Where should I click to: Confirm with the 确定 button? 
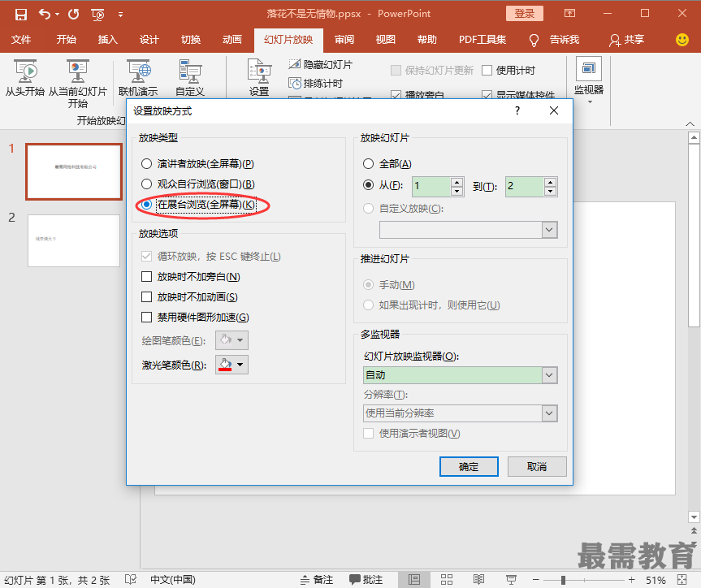coord(469,466)
